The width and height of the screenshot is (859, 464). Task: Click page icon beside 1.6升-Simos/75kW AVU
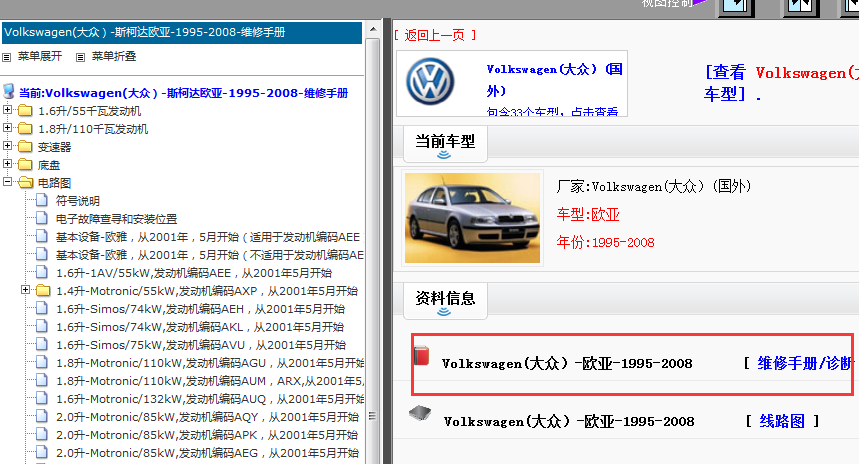(42, 345)
